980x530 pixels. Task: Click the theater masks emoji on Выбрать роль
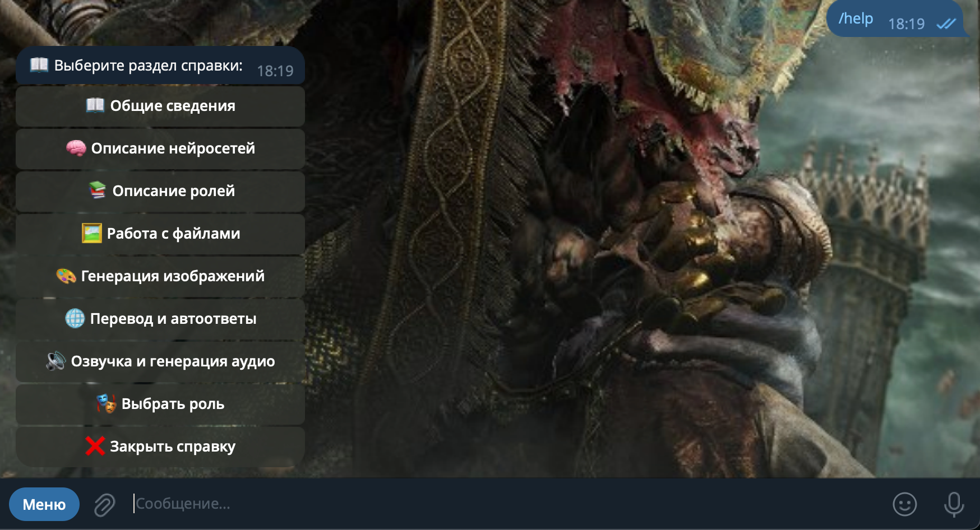(106, 403)
